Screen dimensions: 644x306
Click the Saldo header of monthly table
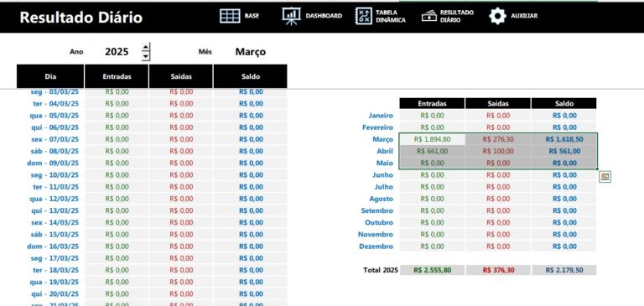pyautogui.click(x=563, y=103)
